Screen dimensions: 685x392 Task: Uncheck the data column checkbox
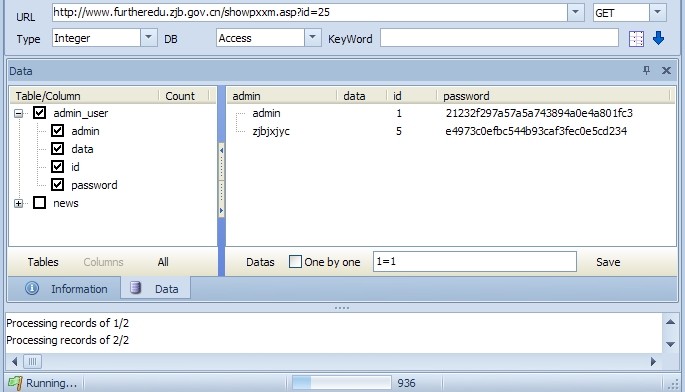57,149
